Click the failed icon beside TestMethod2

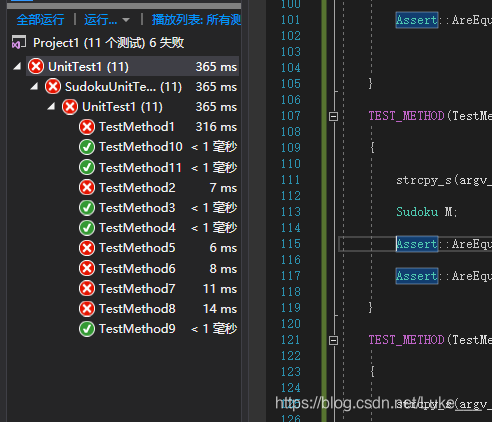tap(87, 188)
